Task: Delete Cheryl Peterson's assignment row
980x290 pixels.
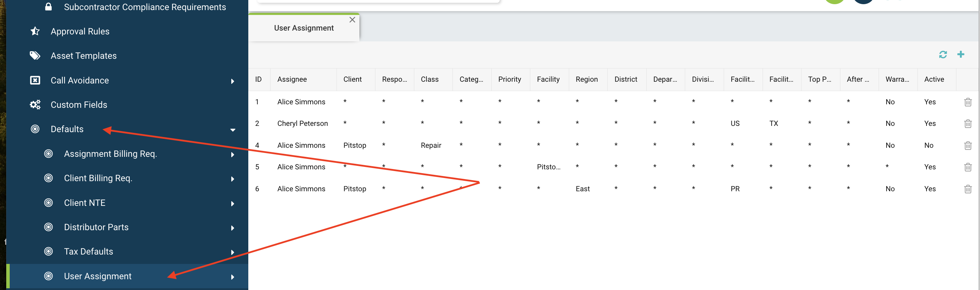Action: tap(967, 124)
